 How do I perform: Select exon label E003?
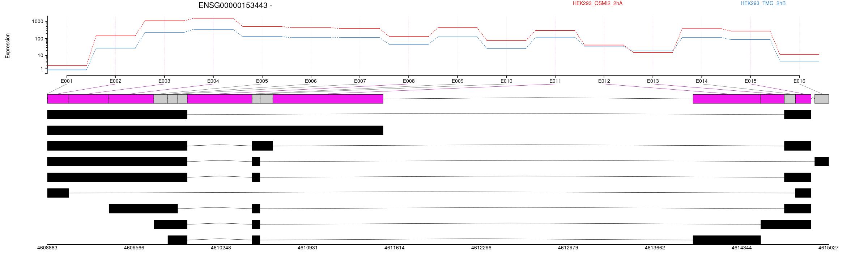pos(164,81)
